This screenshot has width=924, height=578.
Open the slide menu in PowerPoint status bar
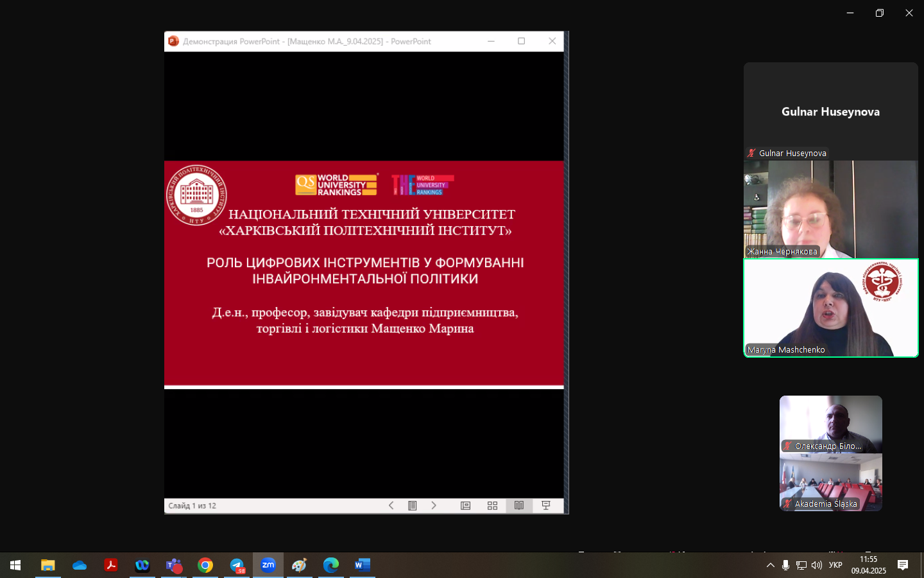pyautogui.click(x=413, y=505)
